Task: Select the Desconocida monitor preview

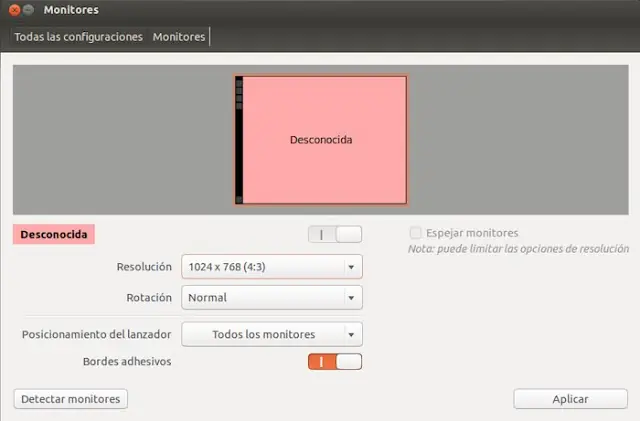Action: 321,140
